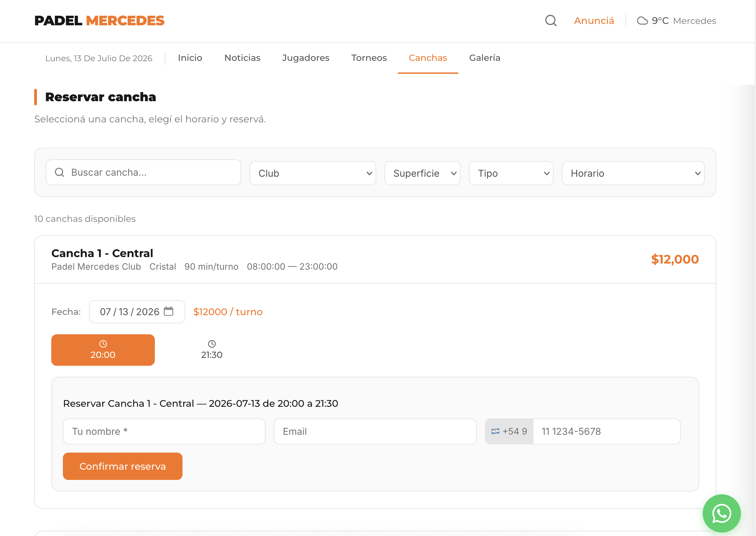
Task: Select the 21:30 time slot
Action: [212, 350]
